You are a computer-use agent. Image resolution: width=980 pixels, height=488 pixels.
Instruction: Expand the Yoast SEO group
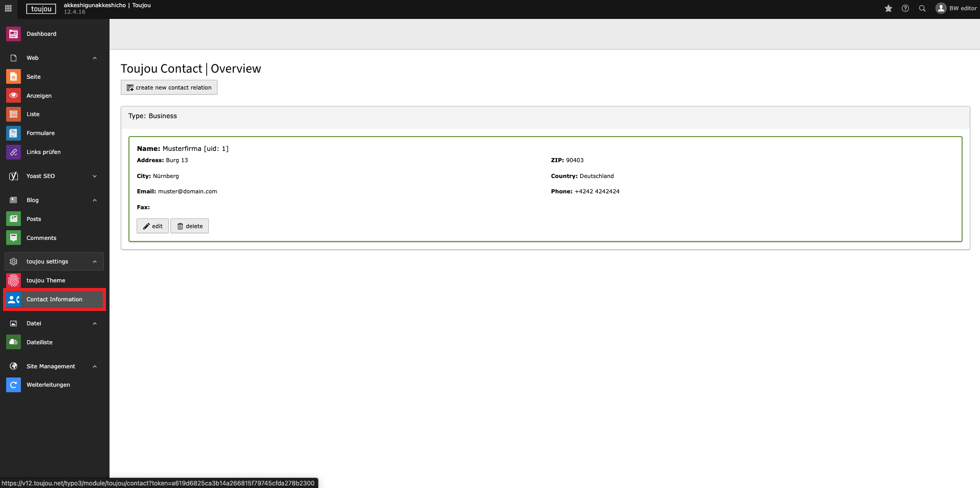point(95,176)
